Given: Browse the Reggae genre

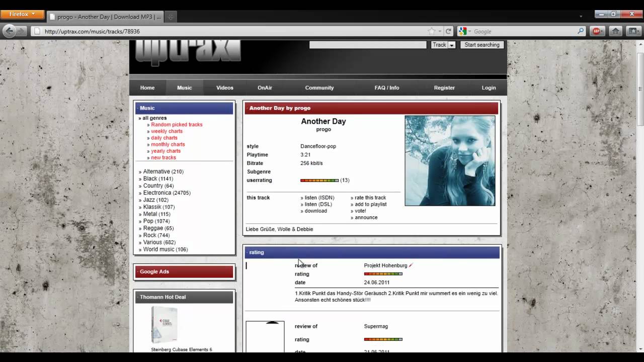Looking at the screenshot, I should tap(153, 228).
